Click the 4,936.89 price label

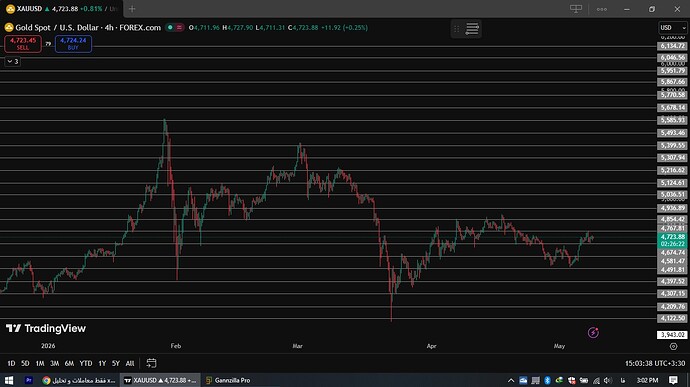tap(672, 208)
